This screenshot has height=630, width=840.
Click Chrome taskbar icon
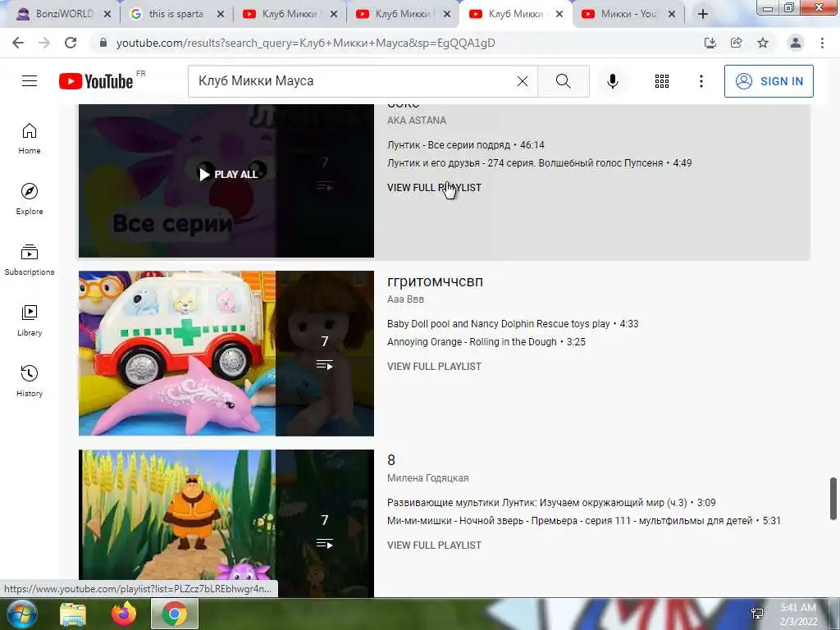[175, 614]
